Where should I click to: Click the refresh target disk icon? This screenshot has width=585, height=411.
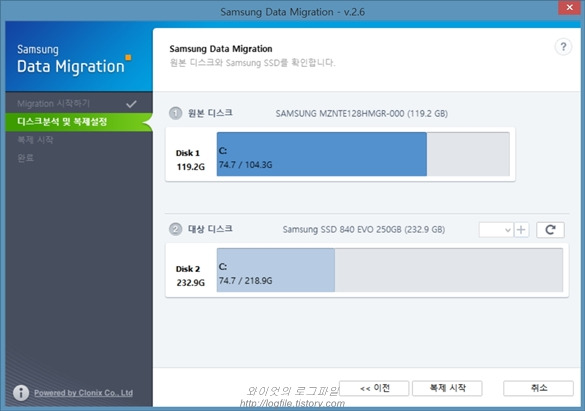550,230
